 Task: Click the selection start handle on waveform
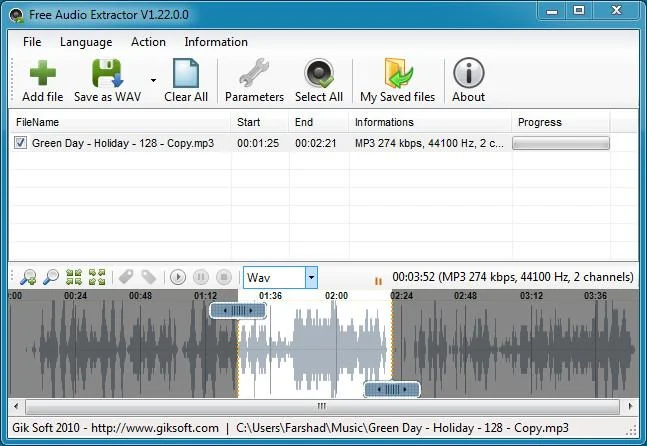pyautogui.click(x=238, y=310)
